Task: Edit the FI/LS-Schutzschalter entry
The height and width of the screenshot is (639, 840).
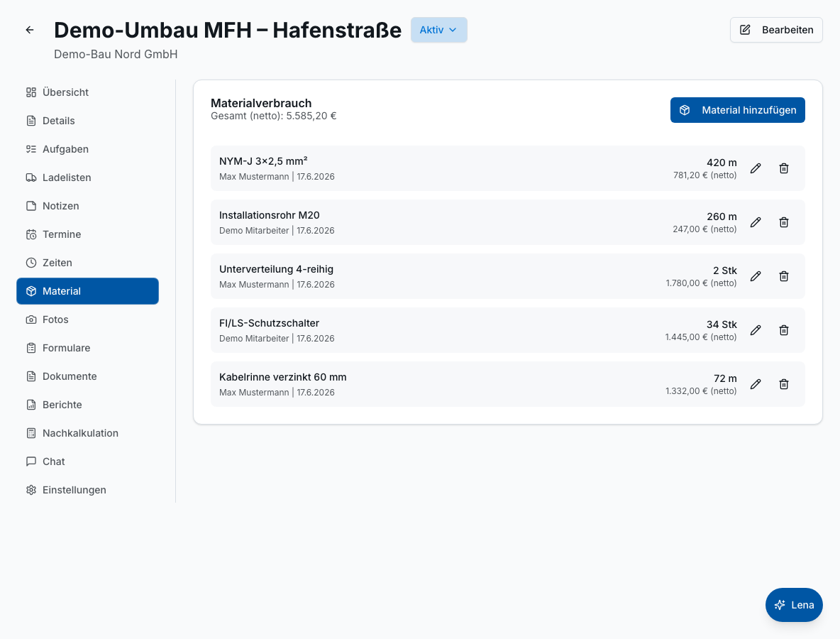Action: coord(756,330)
